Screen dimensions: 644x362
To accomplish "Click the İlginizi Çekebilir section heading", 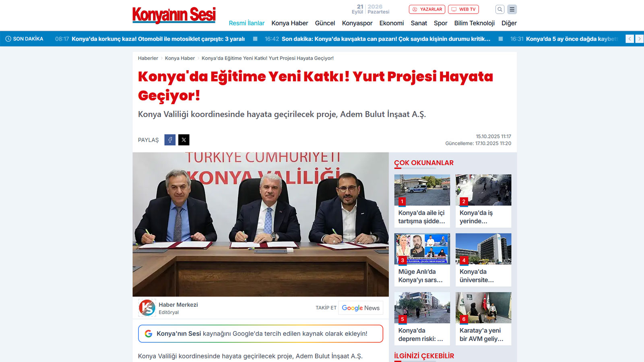I will 424,356.
